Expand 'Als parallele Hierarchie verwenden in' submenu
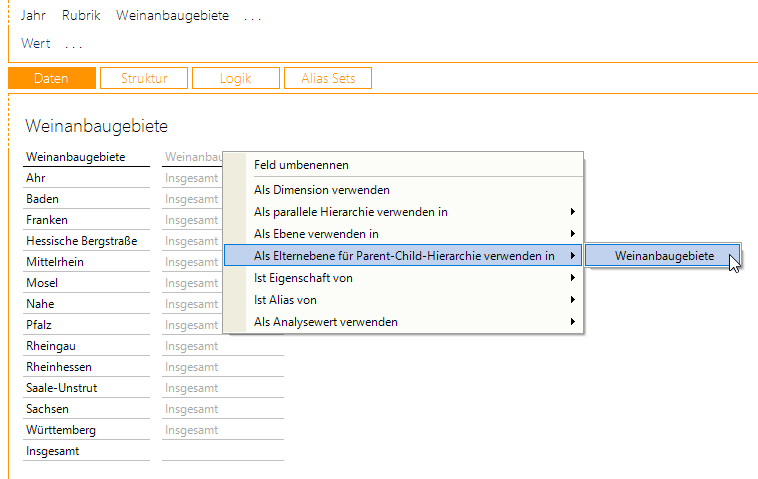The width and height of the screenshot is (758, 479). coord(350,212)
